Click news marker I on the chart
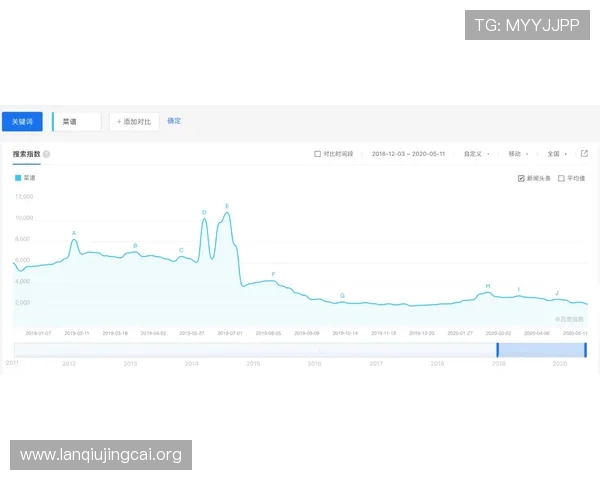The height and width of the screenshot is (480, 600). pyautogui.click(x=518, y=290)
